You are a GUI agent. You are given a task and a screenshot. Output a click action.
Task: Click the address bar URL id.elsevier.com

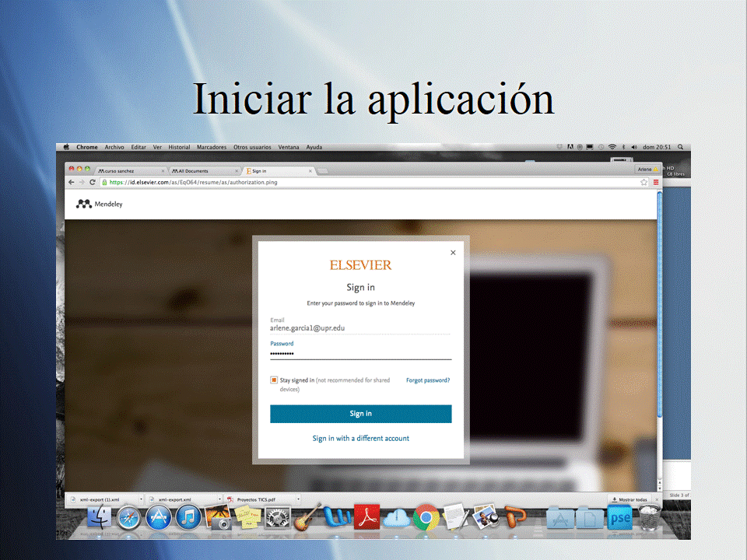194,182
